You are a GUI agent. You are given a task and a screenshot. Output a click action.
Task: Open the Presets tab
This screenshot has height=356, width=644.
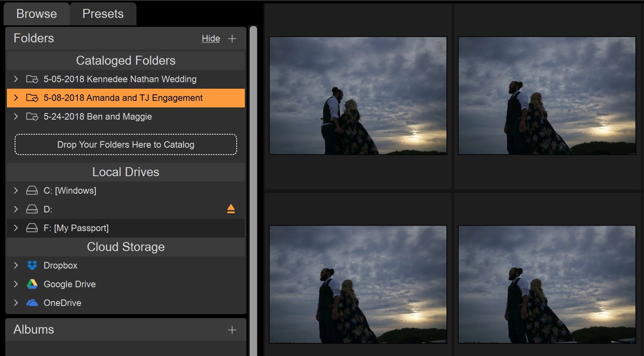point(103,14)
